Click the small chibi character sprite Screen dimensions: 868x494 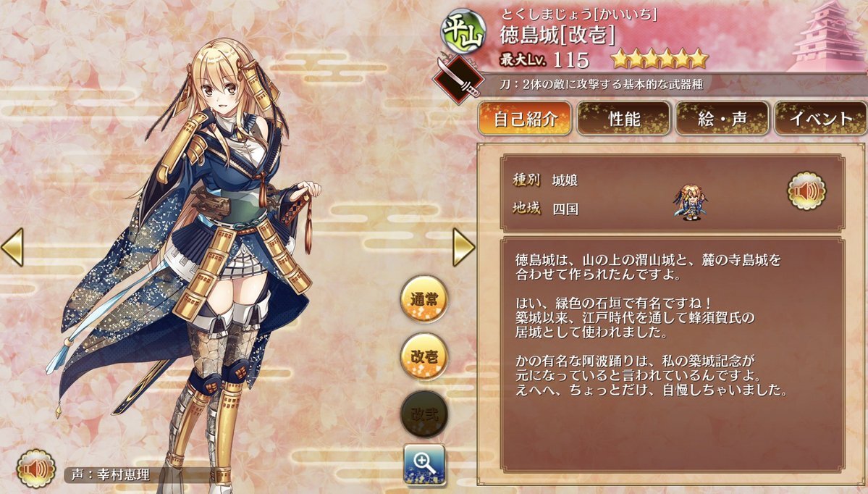tap(690, 202)
